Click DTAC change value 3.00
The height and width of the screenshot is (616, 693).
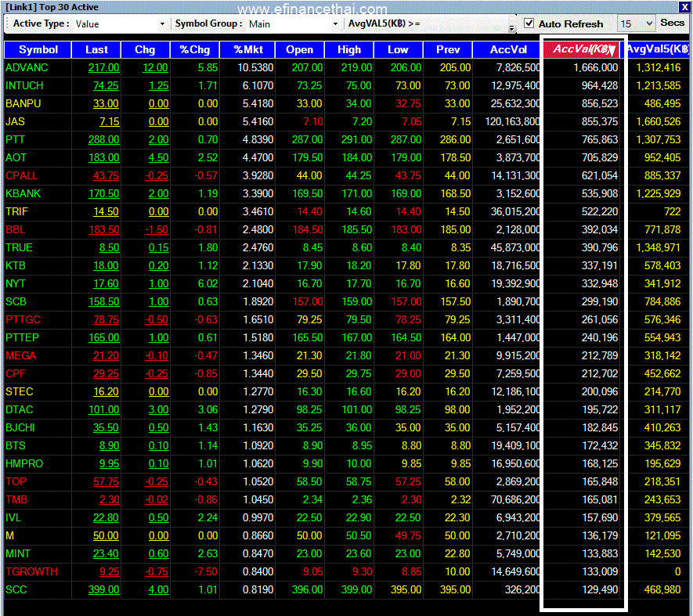click(x=159, y=409)
